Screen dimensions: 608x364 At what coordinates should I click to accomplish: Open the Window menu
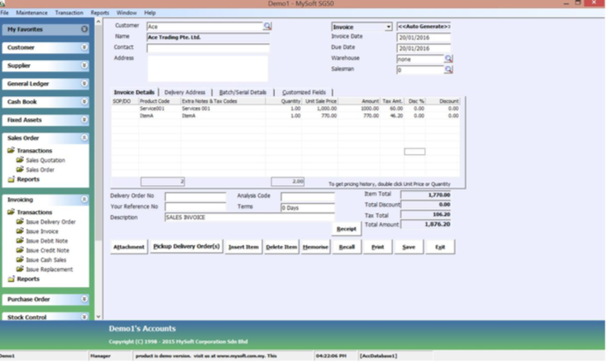click(127, 13)
